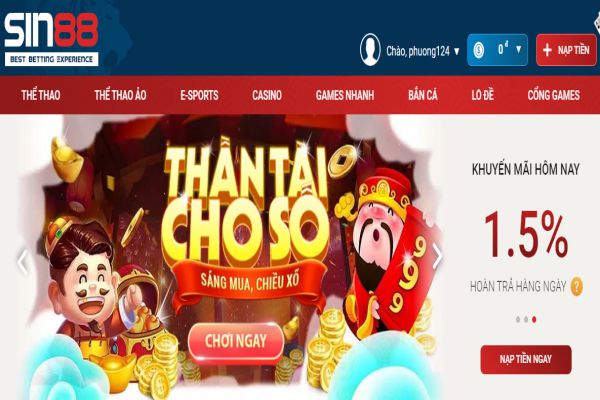Click the question mark help icon

[577, 286]
